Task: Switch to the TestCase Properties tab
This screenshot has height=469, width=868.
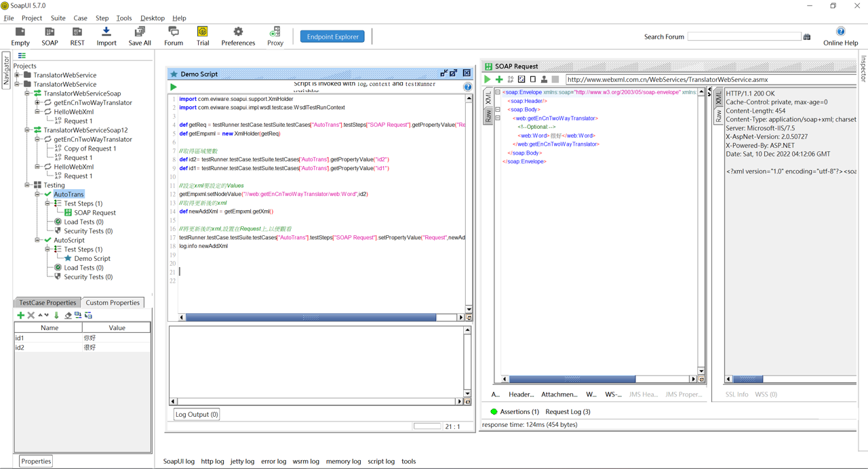Action: click(47, 303)
